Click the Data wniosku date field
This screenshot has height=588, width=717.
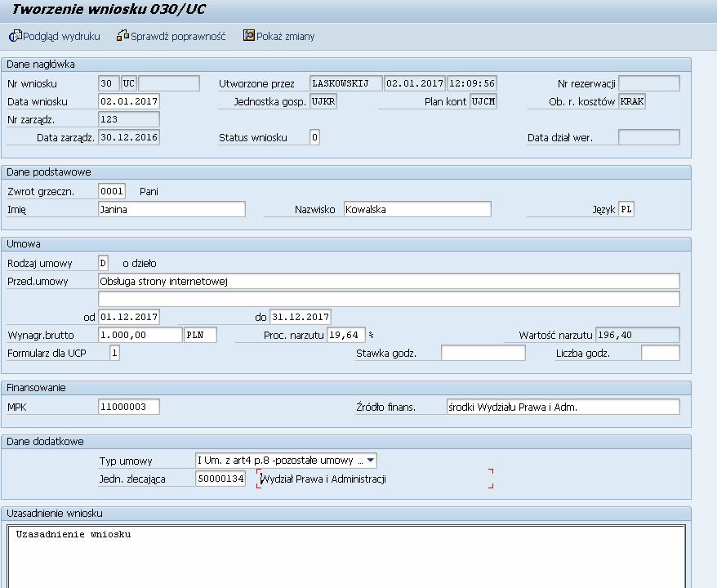coord(129,101)
